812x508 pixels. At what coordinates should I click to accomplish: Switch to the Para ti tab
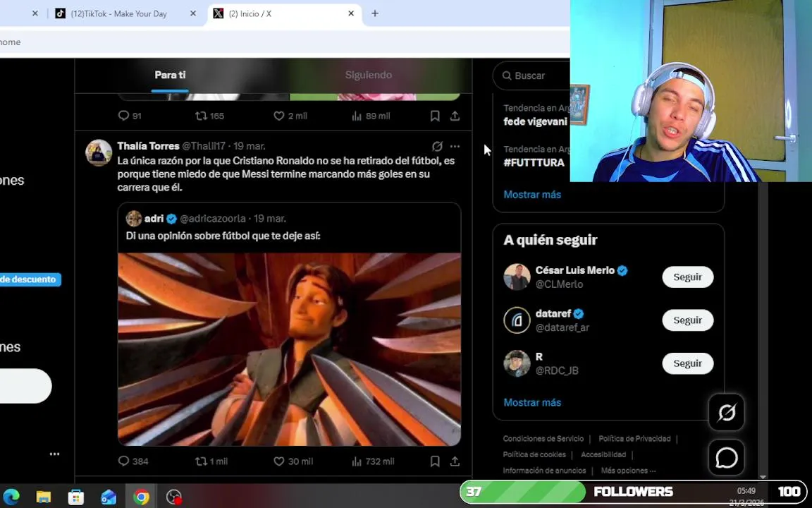click(x=170, y=75)
